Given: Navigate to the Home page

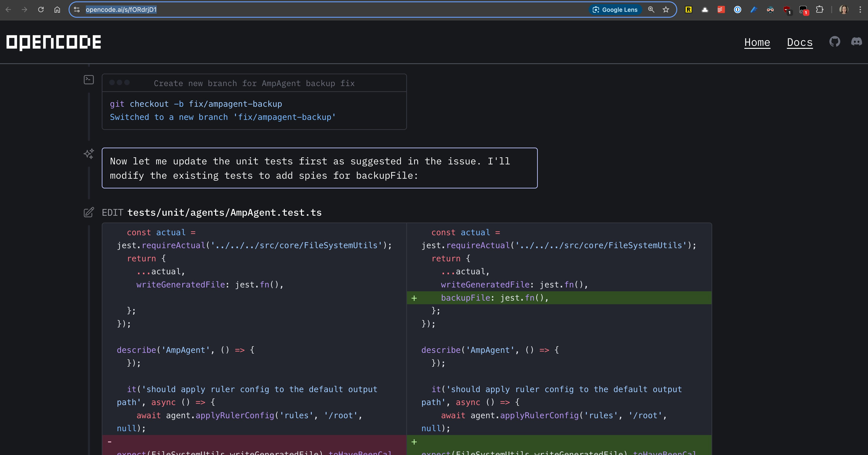Looking at the screenshot, I should (757, 42).
